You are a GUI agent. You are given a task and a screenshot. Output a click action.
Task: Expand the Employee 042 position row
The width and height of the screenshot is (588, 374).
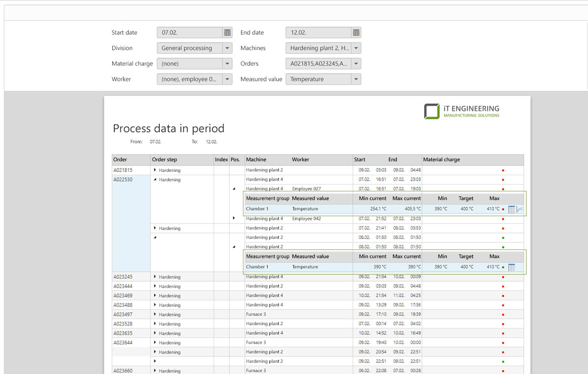[234, 218]
